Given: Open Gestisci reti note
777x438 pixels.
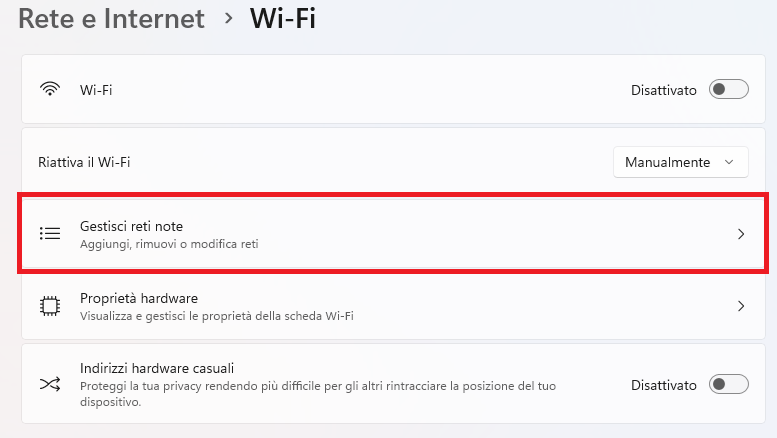Looking at the screenshot, I should pyautogui.click(x=393, y=233).
